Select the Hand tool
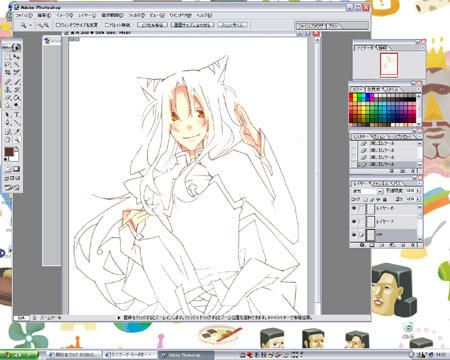 [x=8, y=140]
